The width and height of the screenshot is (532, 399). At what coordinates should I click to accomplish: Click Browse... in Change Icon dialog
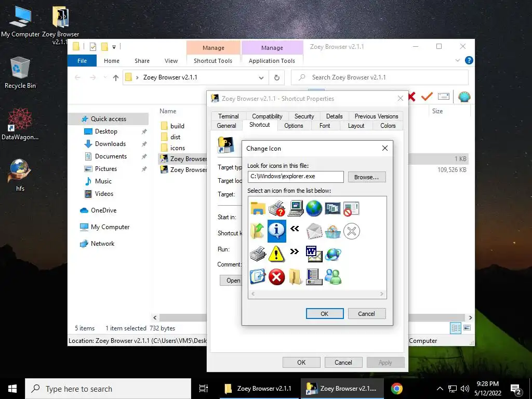[x=367, y=177]
